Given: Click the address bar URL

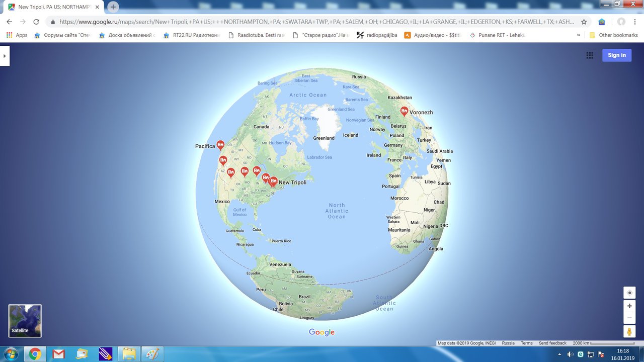Looking at the screenshot, I should coord(317,22).
